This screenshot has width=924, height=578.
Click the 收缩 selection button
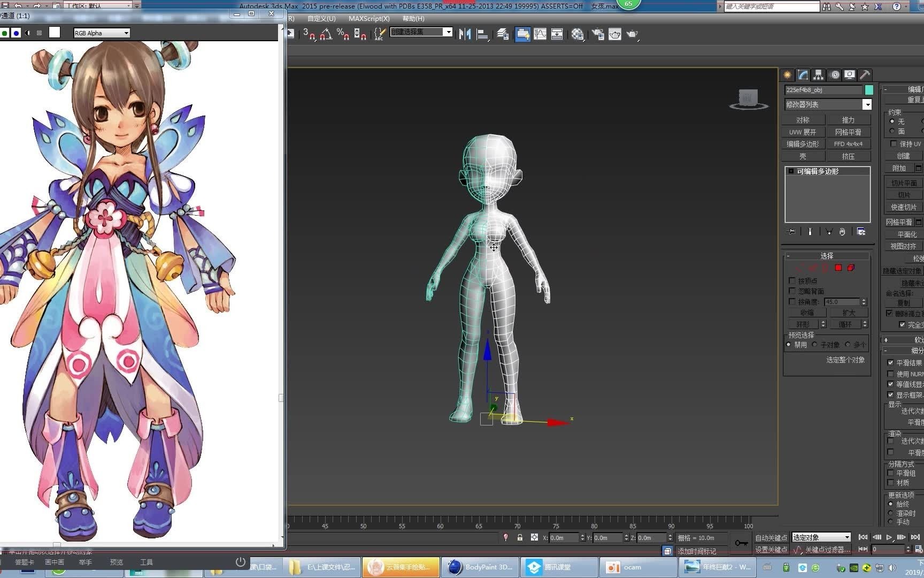click(x=807, y=313)
